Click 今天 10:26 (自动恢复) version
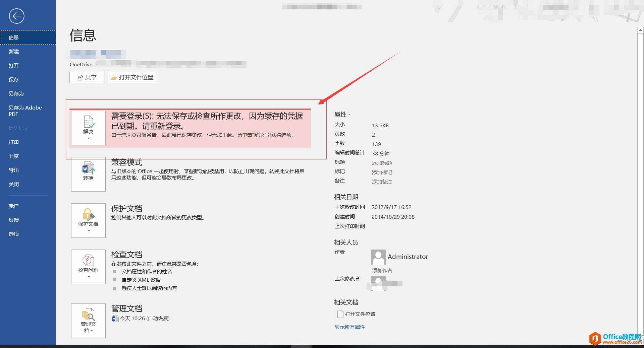The image size is (644, 348). coord(145,319)
